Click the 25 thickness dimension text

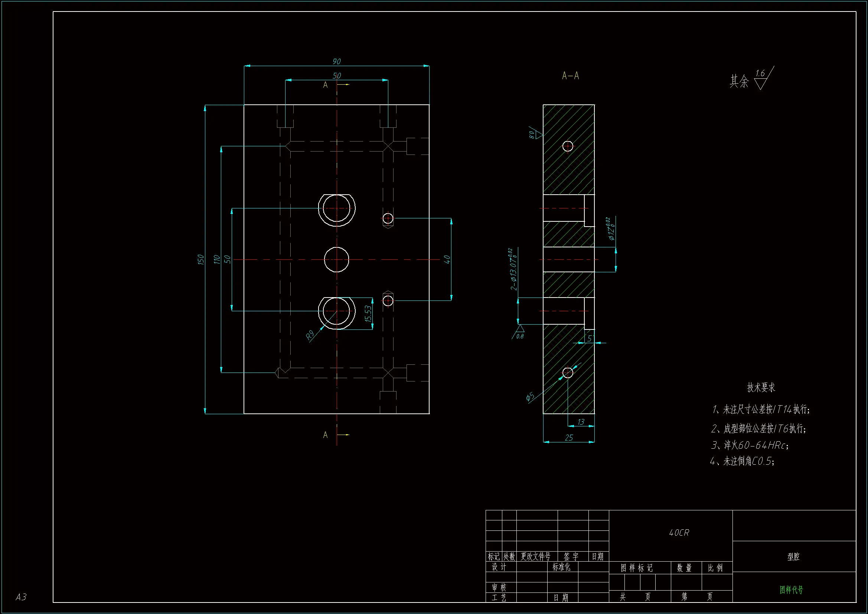(569, 438)
